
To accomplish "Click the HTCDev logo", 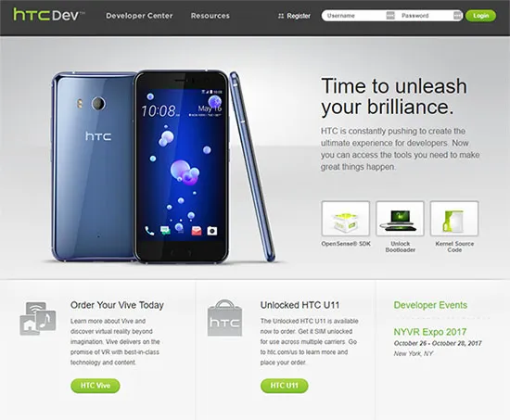I will pos(49,15).
